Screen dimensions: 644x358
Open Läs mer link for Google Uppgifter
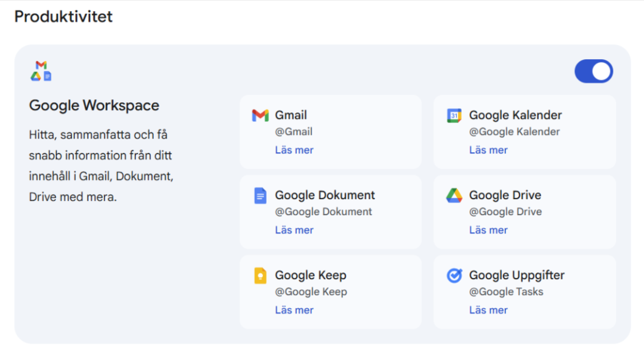tap(488, 310)
